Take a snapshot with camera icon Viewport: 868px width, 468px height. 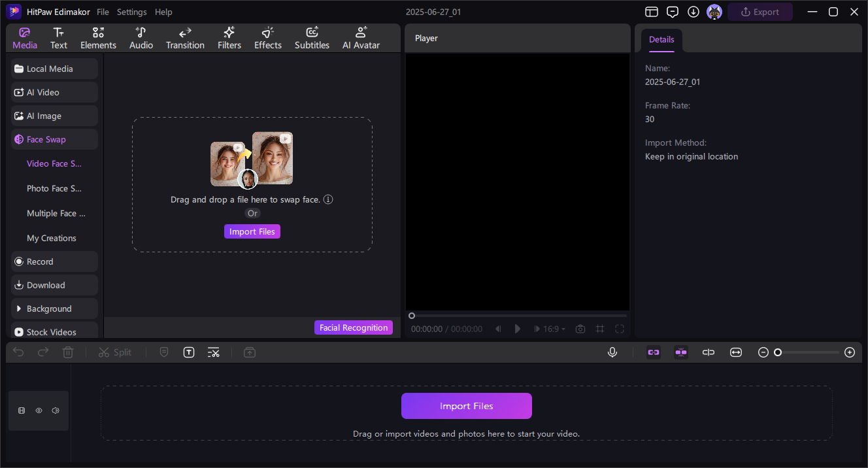[x=580, y=329]
